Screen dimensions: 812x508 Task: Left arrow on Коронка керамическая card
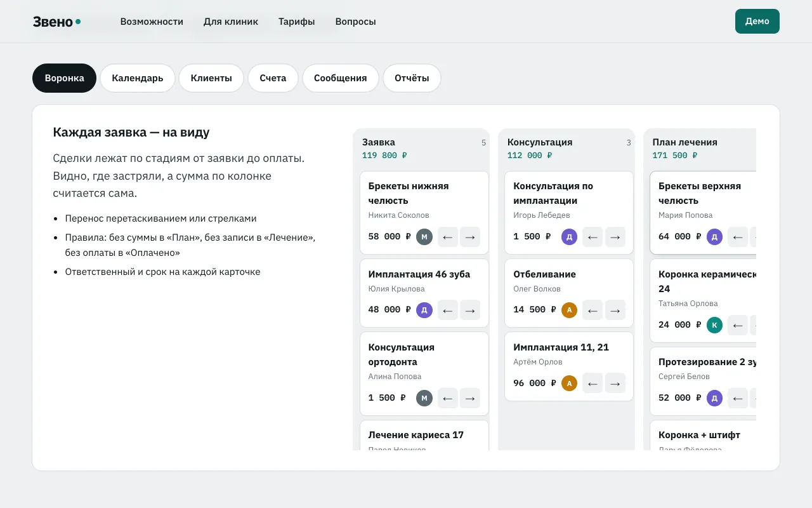click(738, 325)
